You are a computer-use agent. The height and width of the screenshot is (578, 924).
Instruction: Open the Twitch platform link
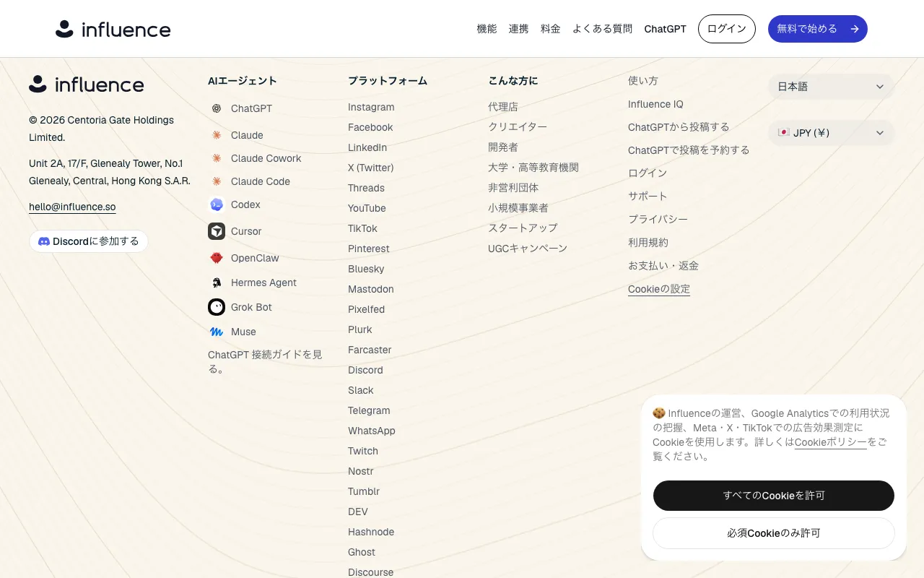pyautogui.click(x=363, y=451)
